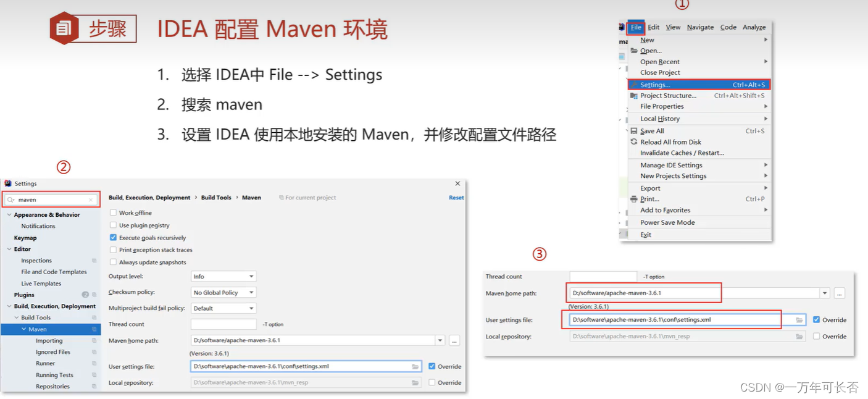Select Live Templates in settings tree
Screen dimensions: 868x399
[41, 283]
